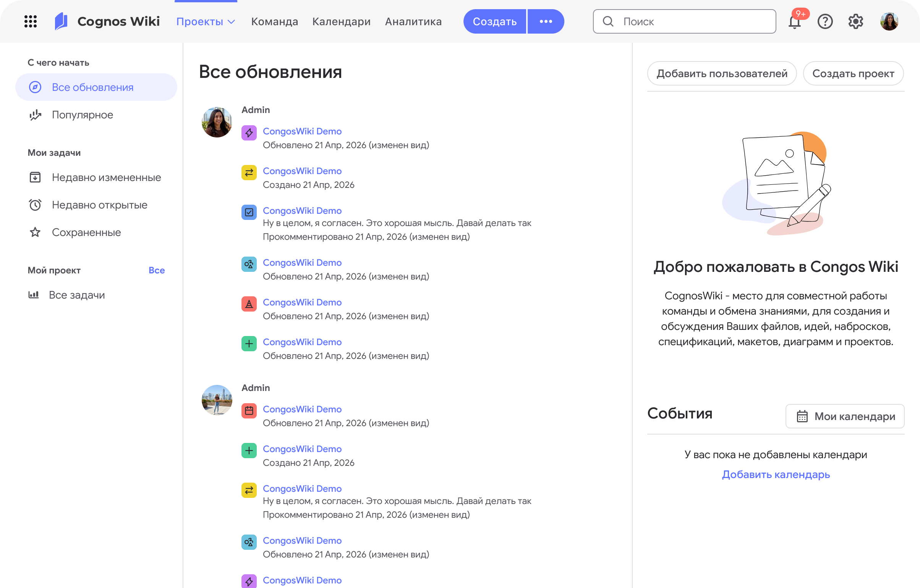The height and width of the screenshot is (588, 920).
Task: Click the clock icon next to Недавно открытые
Action: (35, 205)
